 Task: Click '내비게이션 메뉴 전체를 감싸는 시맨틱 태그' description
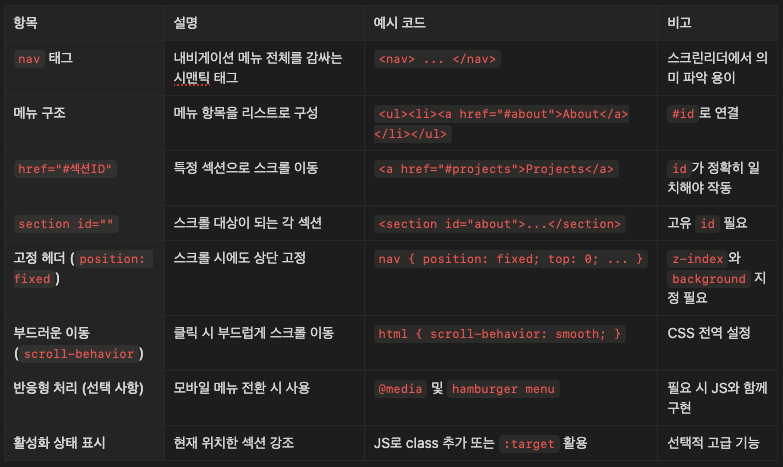point(258,68)
